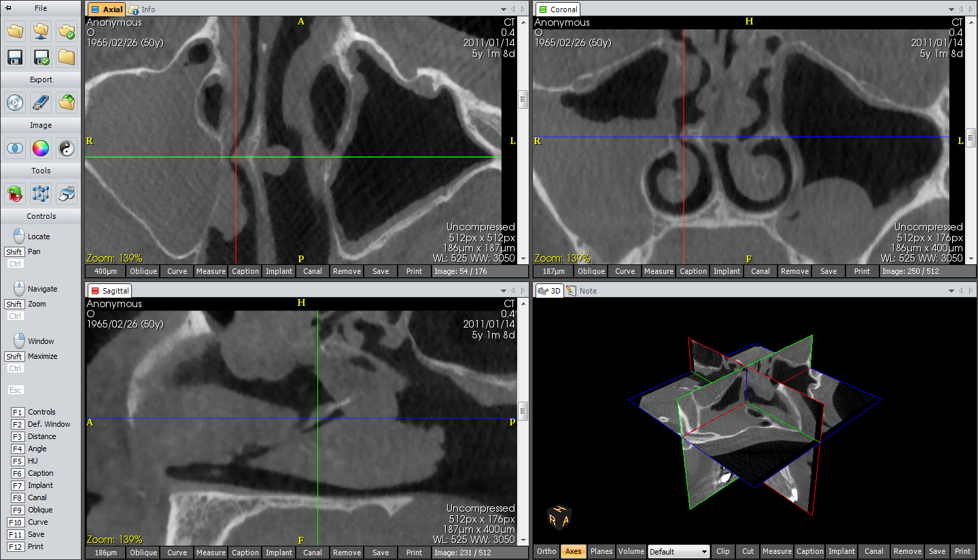The height and width of the screenshot is (560, 978).
Task: Click the image fusion overlapping circles icon
Action: [16, 148]
